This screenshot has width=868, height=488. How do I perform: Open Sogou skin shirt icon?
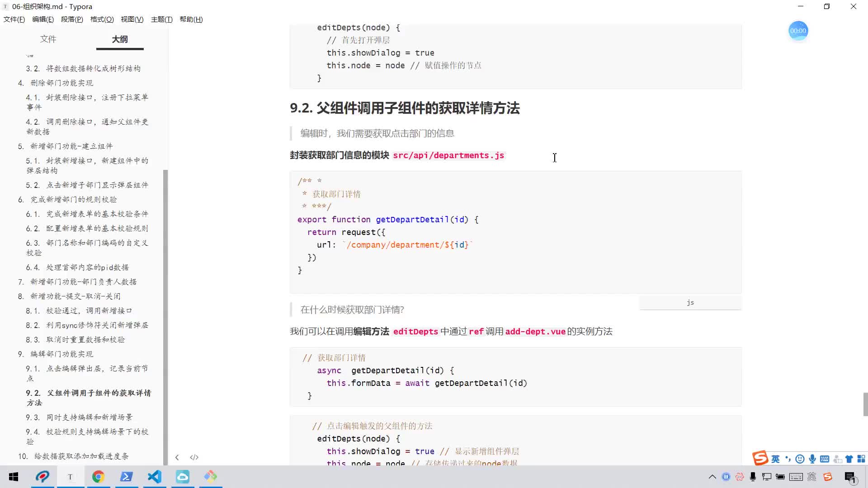[x=849, y=459]
